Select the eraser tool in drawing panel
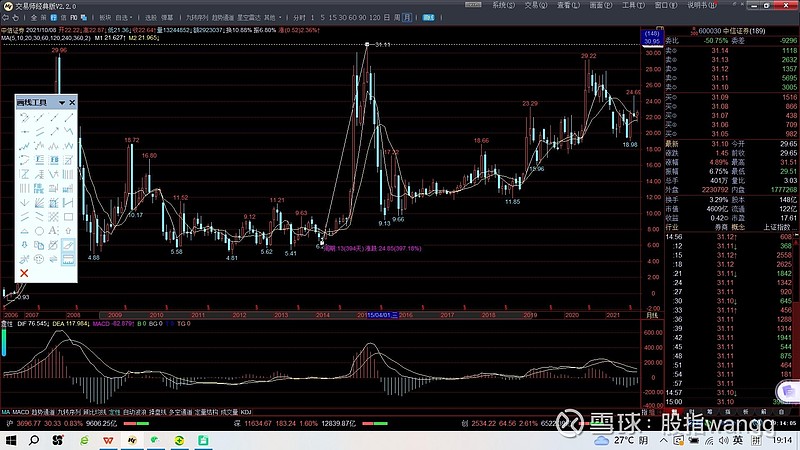 tap(68, 245)
